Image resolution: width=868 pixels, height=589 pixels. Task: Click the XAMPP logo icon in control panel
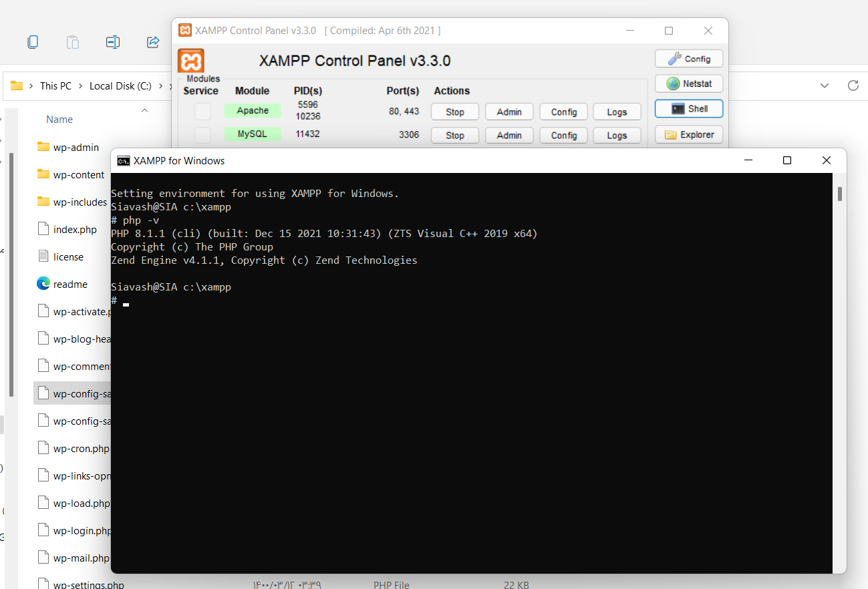(x=190, y=61)
